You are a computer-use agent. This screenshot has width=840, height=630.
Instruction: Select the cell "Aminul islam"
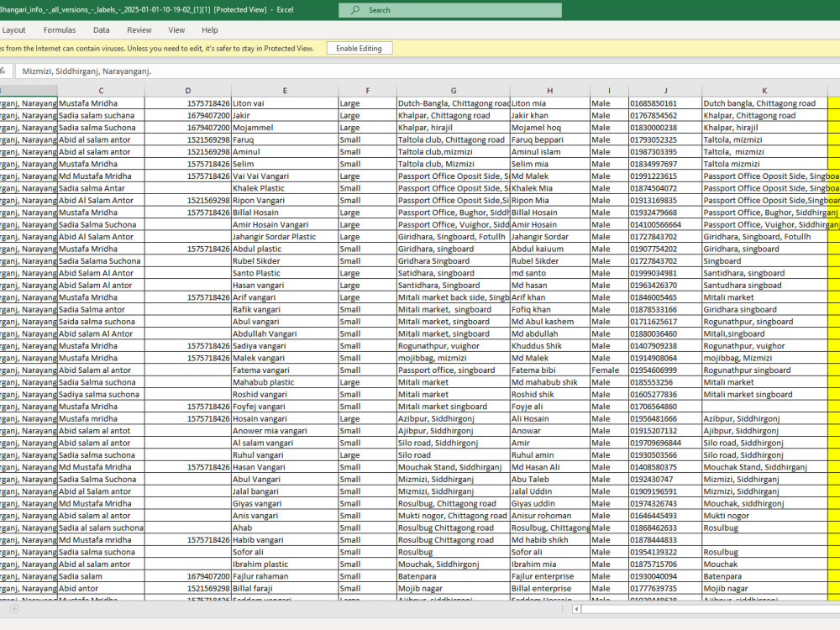549,151
